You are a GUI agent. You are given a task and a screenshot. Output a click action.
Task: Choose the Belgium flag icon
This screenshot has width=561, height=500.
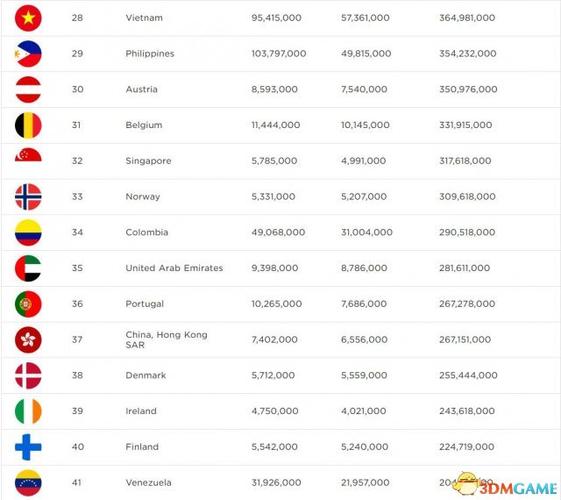point(28,125)
